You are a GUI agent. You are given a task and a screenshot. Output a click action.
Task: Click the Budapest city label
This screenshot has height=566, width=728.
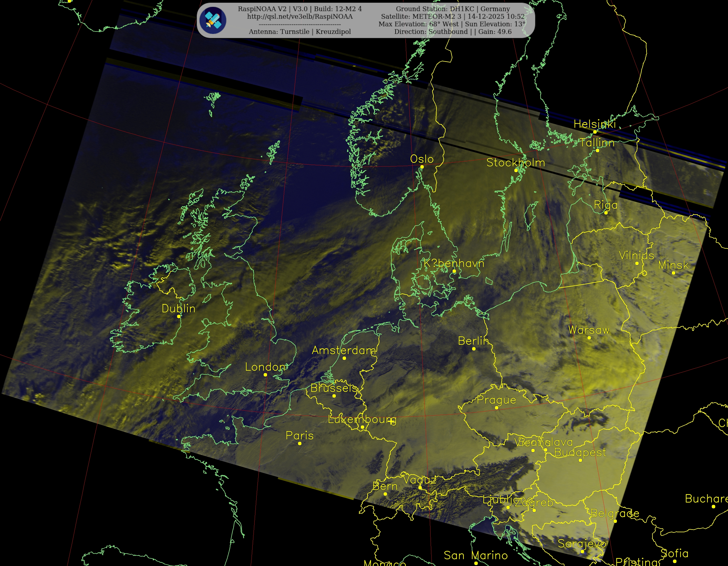point(580,452)
